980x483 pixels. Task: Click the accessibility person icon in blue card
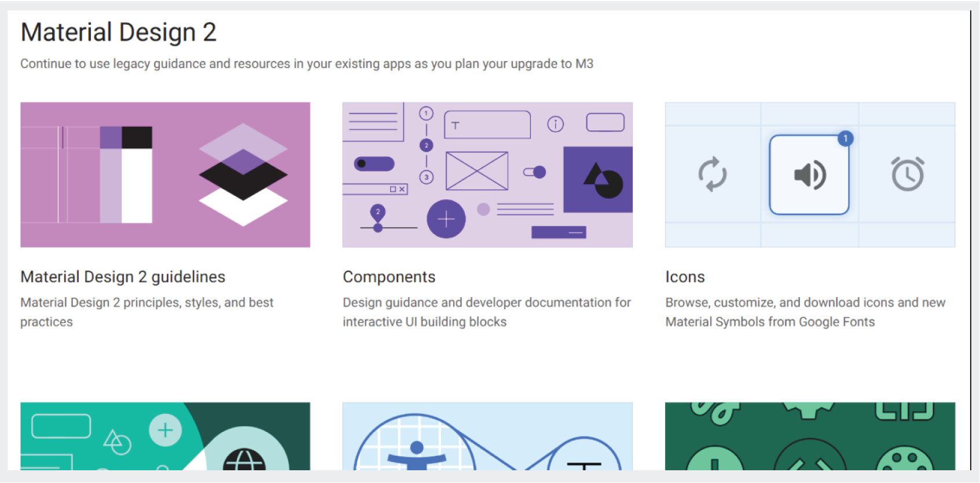pyautogui.click(x=416, y=456)
